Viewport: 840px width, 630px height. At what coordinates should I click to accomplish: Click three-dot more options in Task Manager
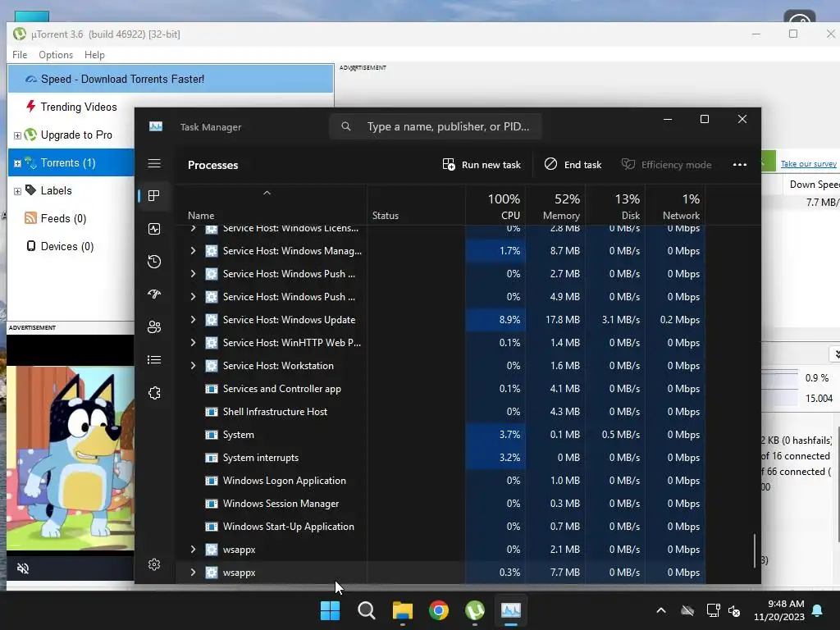click(740, 164)
